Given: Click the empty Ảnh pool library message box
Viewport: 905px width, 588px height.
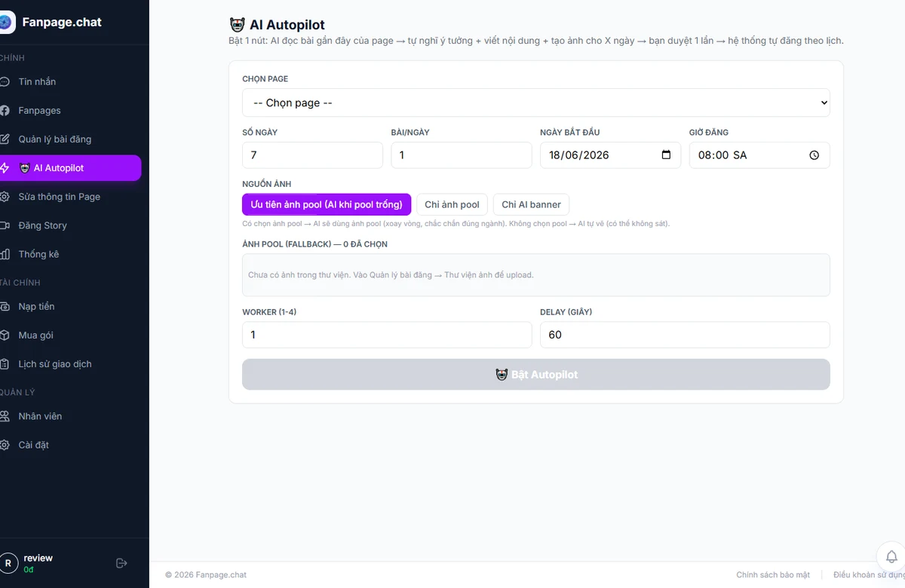Looking at the screenshot, I should coord(535,274).
